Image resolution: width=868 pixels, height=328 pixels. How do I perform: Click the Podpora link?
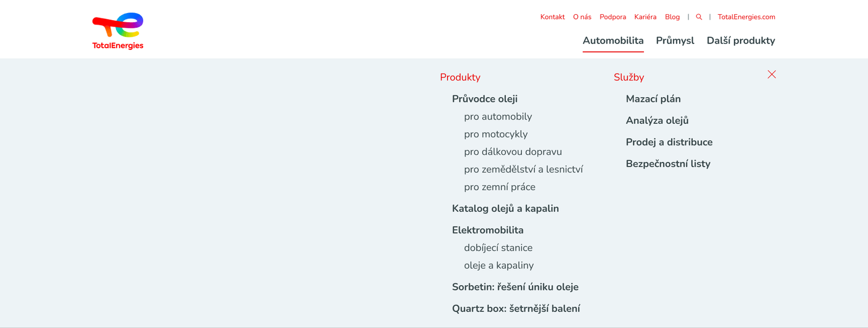click(x=613, y=17)
